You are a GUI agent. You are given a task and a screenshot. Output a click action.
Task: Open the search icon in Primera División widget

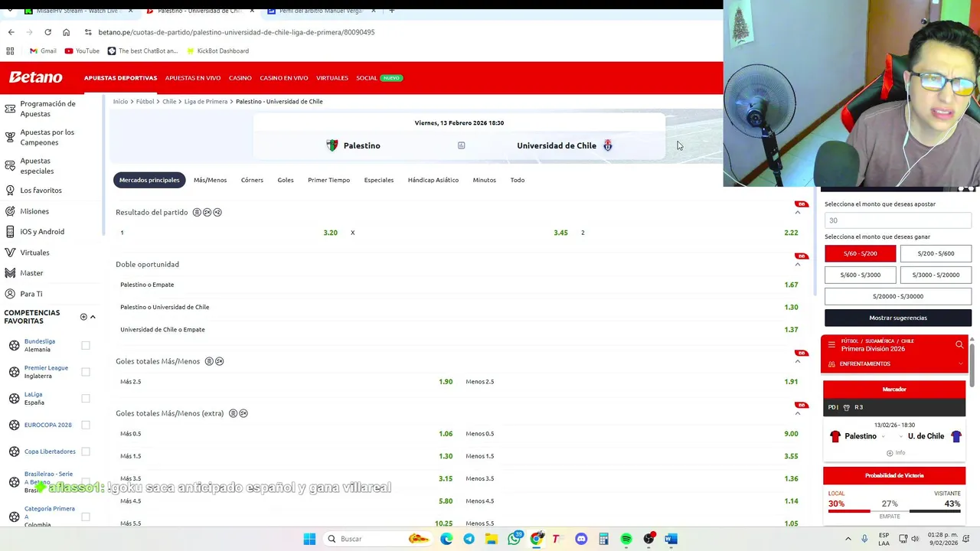click(959, 345)
